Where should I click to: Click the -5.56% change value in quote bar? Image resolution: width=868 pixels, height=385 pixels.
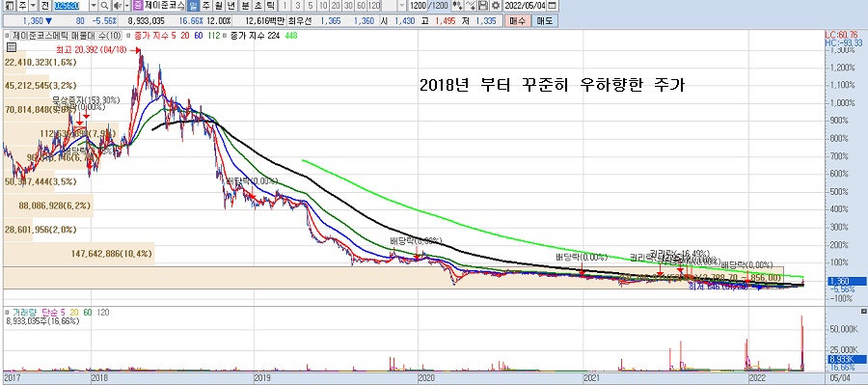pyautogui.click(x=104, y=21)
